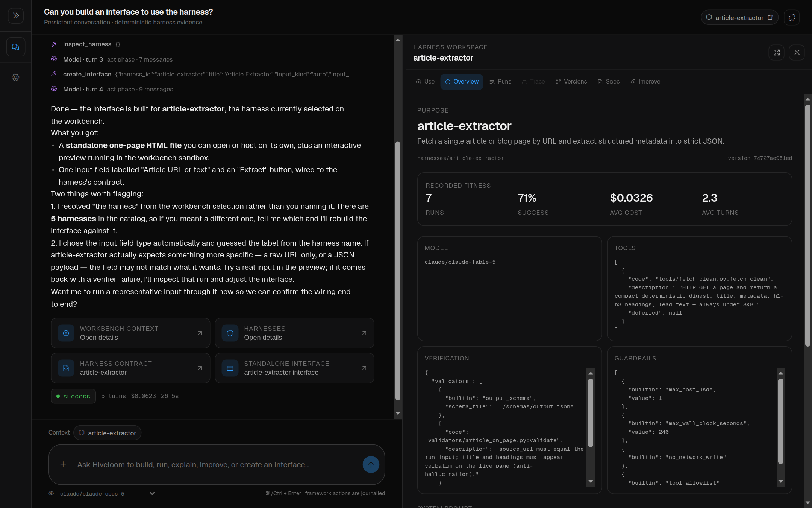
Task: Switch to the Versions tab
Action: [x=571, y=82]
